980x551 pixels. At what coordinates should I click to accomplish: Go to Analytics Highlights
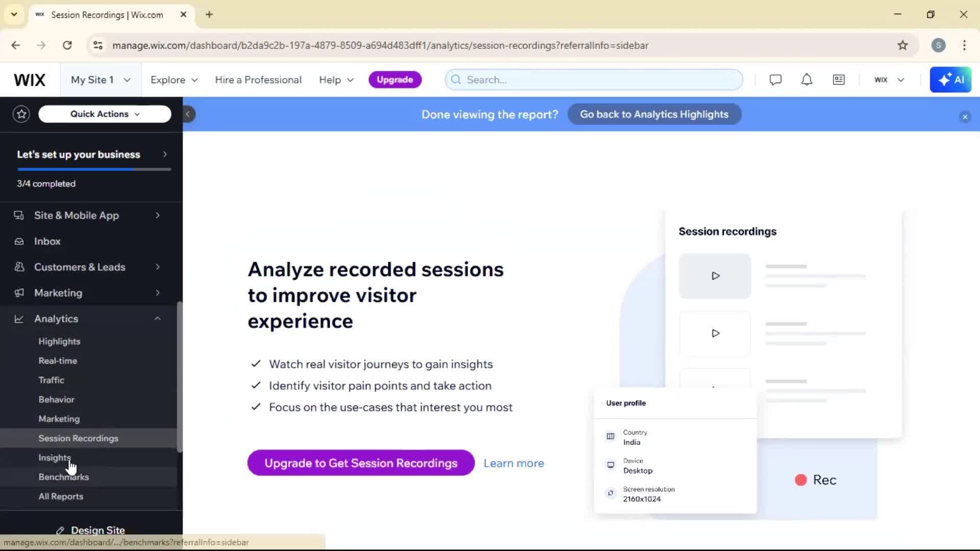(59, 341)
